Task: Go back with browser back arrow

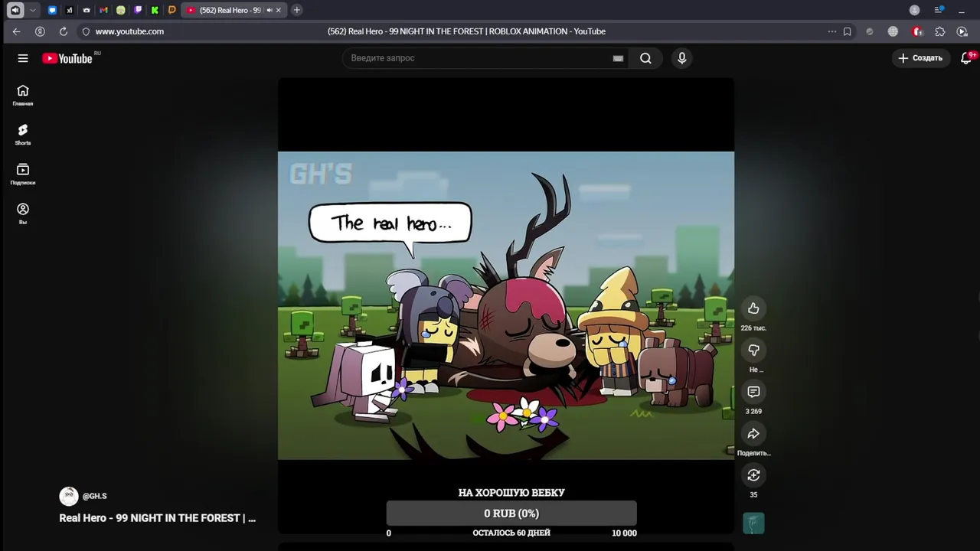Action: click(16, 31)
